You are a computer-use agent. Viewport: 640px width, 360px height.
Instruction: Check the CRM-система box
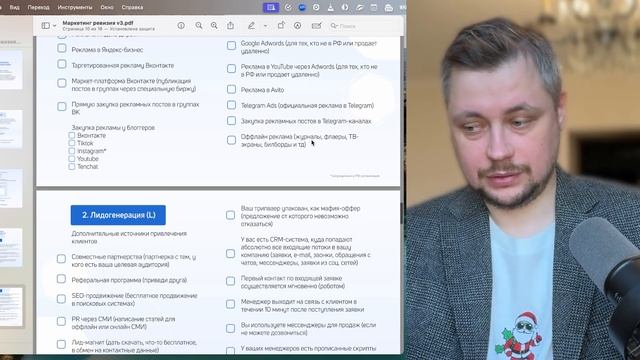[x=231, y=254]
